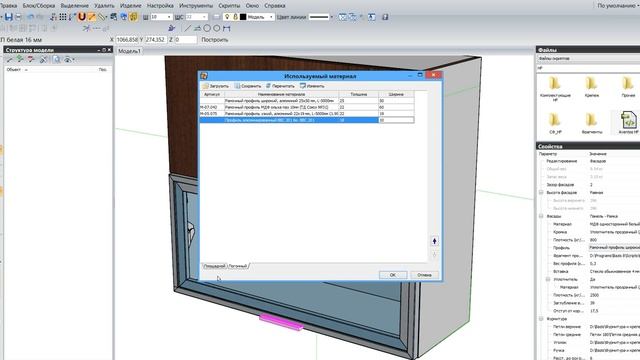
Task: Open the Справка menu
Action: pos(275,6)
